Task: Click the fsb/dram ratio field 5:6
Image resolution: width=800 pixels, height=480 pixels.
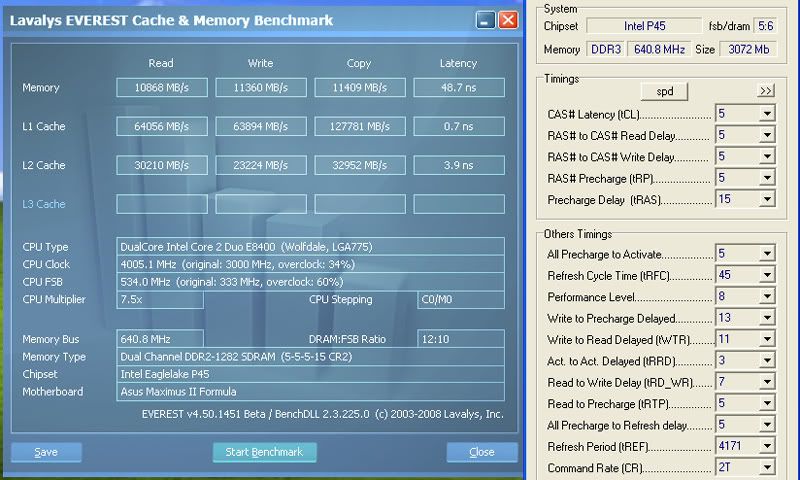Action: (765, 26)
